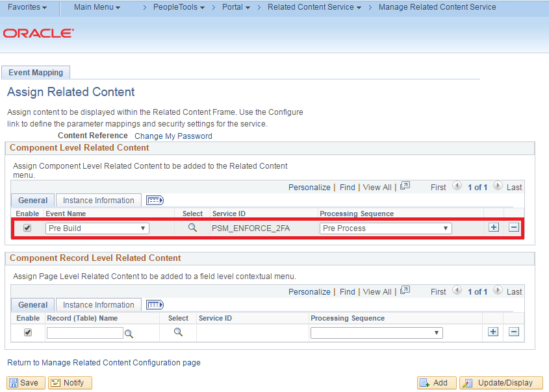Viewport: 549px width, 392px height.
Task: Delete the row using the minus icon
Action: 513,228
